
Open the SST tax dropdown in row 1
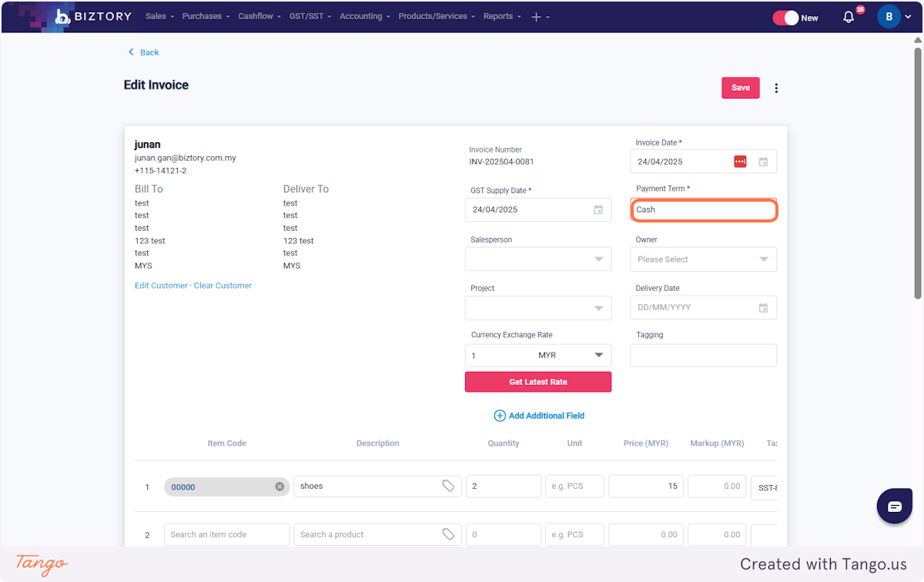tap(764, 487)
